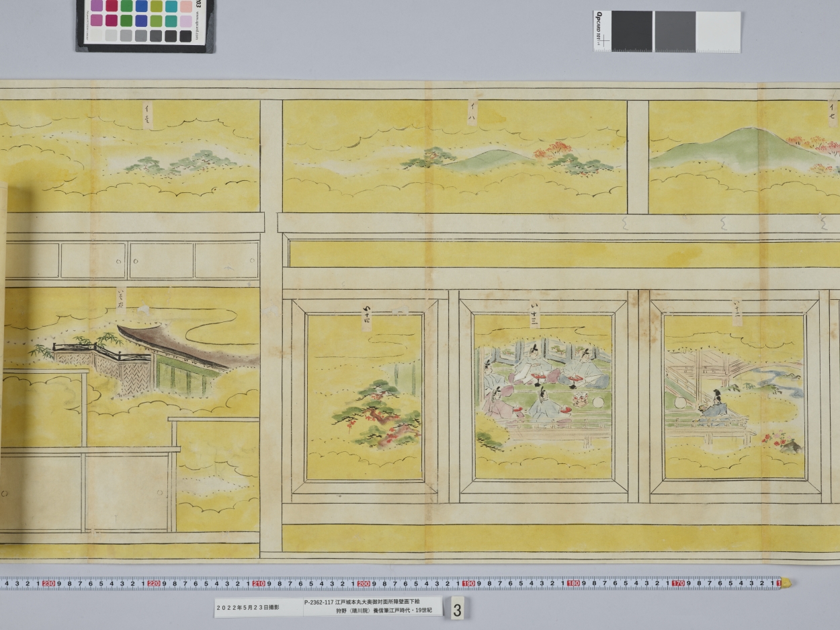Select the black swatch on the color chart
This screenshot has width=840, height=630.
185,36
